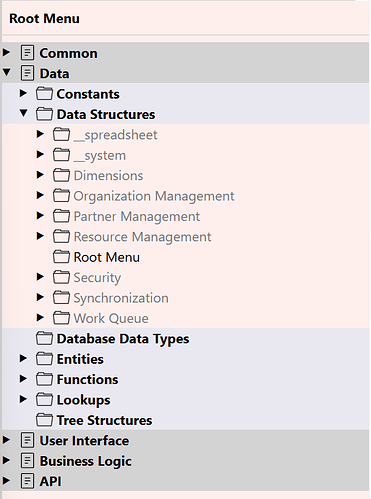This screenshot has width=371, height=499.
Task: Collapse the Data node arrow
Action: point(6,72)
